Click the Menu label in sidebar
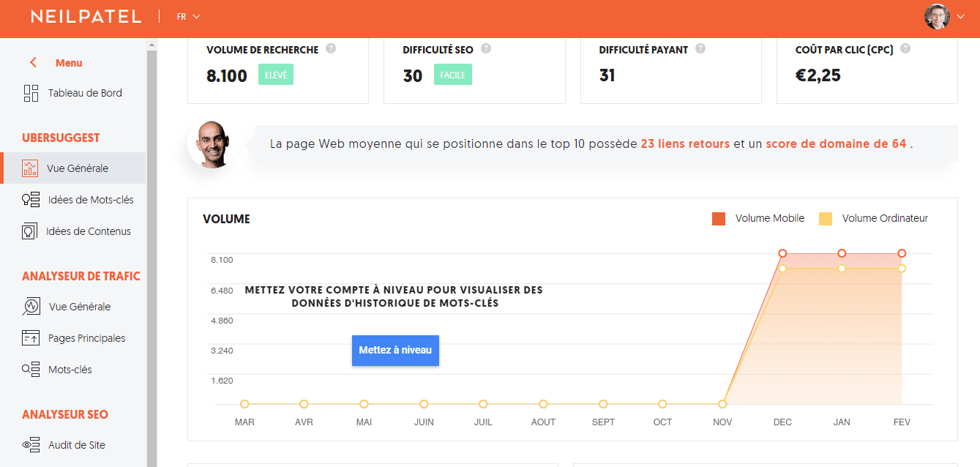This screenshot has height=467, width=980. [x=69, y=63]
